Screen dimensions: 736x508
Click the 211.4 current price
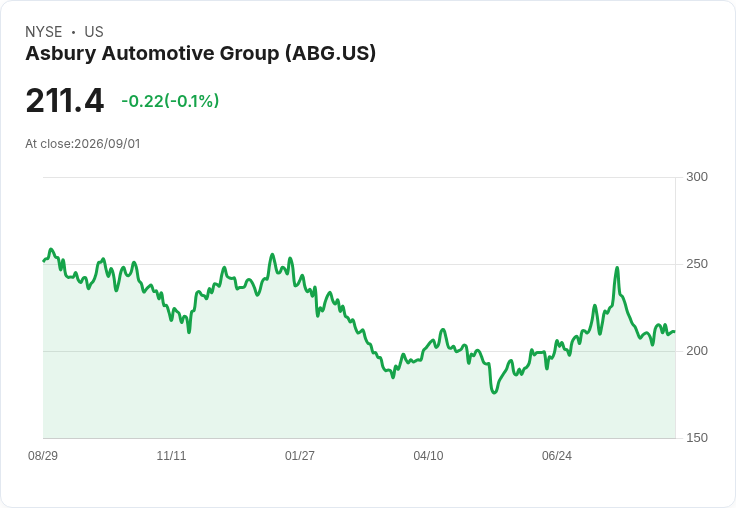point(65,100)
